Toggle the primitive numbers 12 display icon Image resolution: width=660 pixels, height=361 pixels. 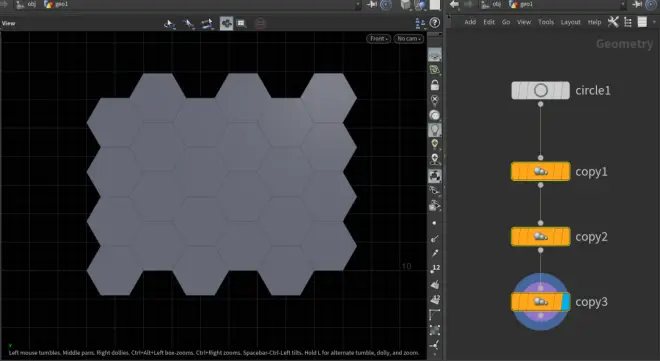(435, 299)
